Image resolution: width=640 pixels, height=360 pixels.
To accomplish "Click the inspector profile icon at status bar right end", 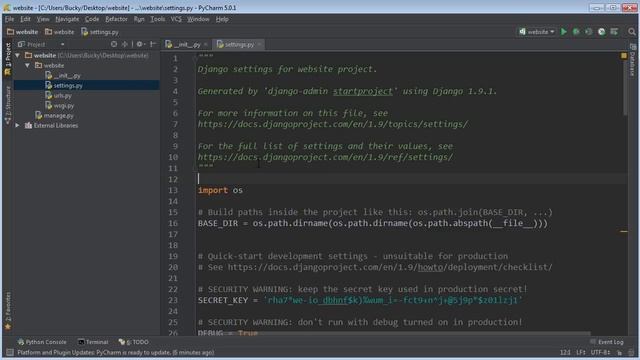I will 632,352.
